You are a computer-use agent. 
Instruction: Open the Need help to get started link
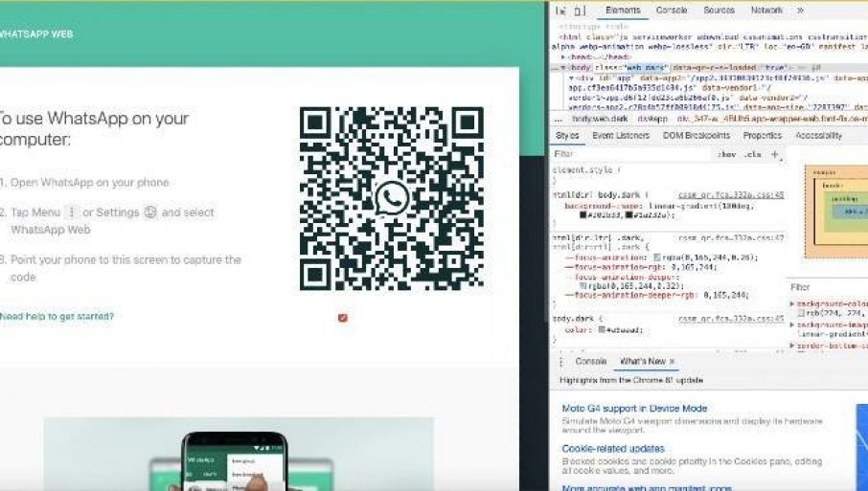pyautogui.click(x=57, y=316)
